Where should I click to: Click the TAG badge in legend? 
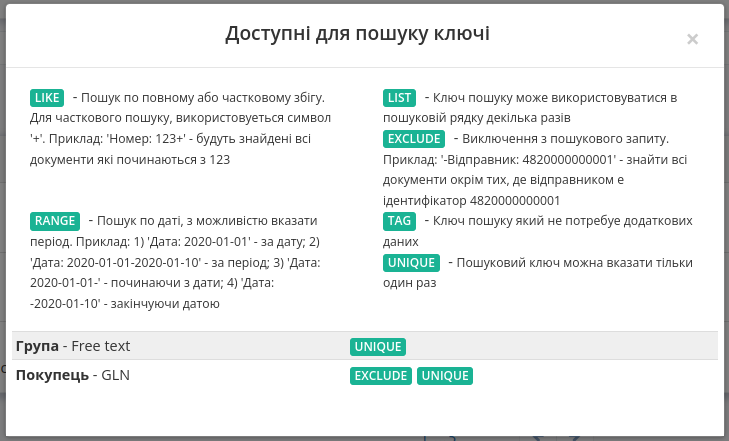point(399,221)
